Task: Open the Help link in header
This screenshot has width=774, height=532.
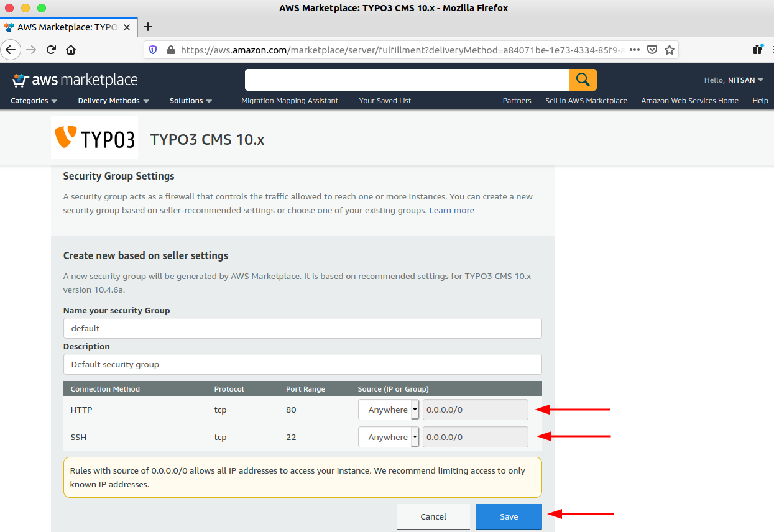Action: pos(760,101)
